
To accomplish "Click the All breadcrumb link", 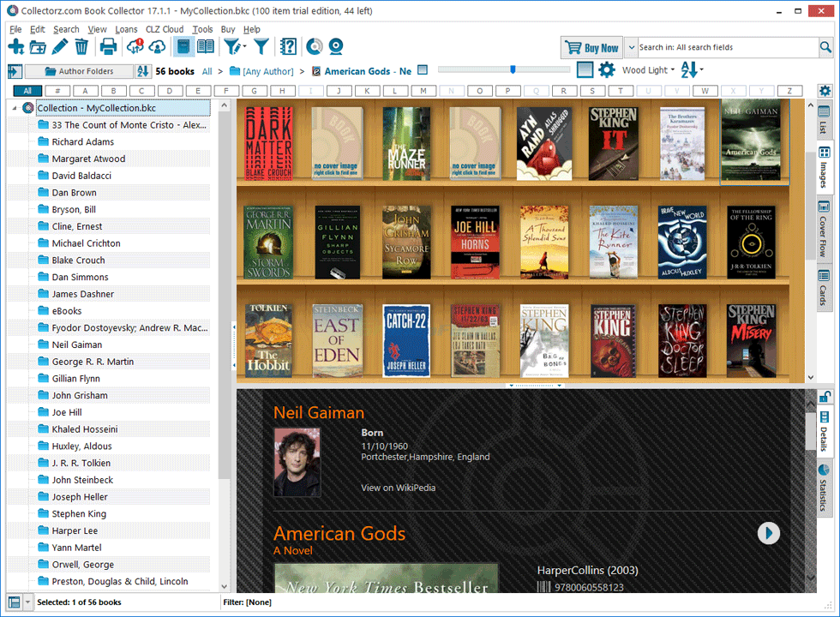I will 207,71.
